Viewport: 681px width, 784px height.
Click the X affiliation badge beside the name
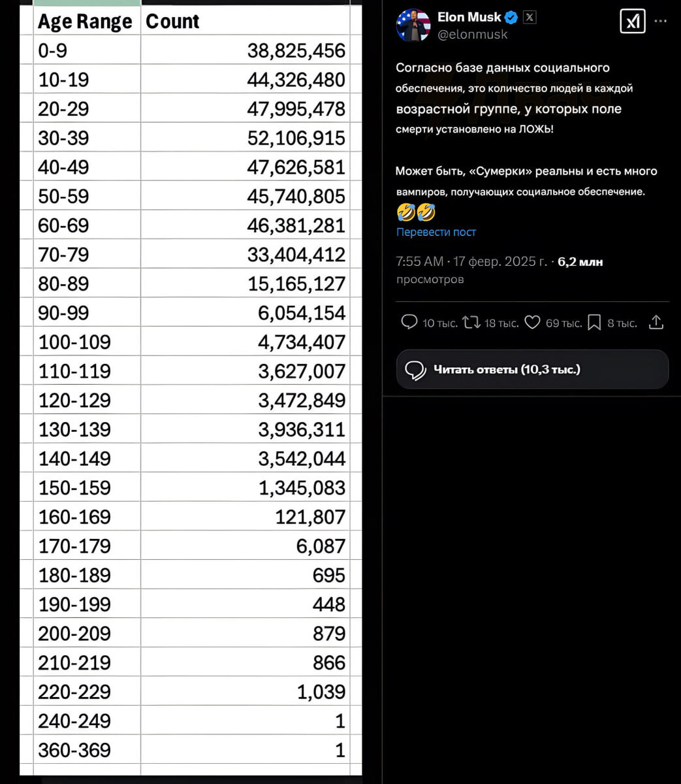coord(530,18)
